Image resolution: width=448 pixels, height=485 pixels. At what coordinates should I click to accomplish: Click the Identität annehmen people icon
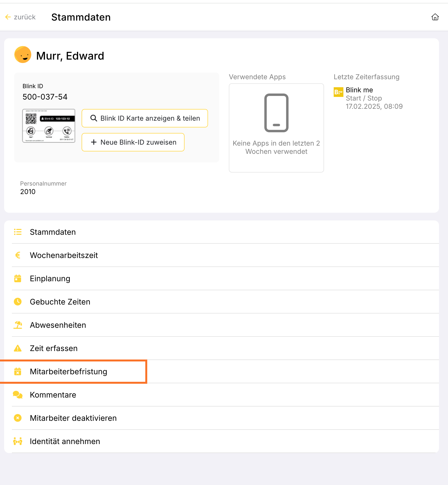pyautogui.click(x=18, y=441)
